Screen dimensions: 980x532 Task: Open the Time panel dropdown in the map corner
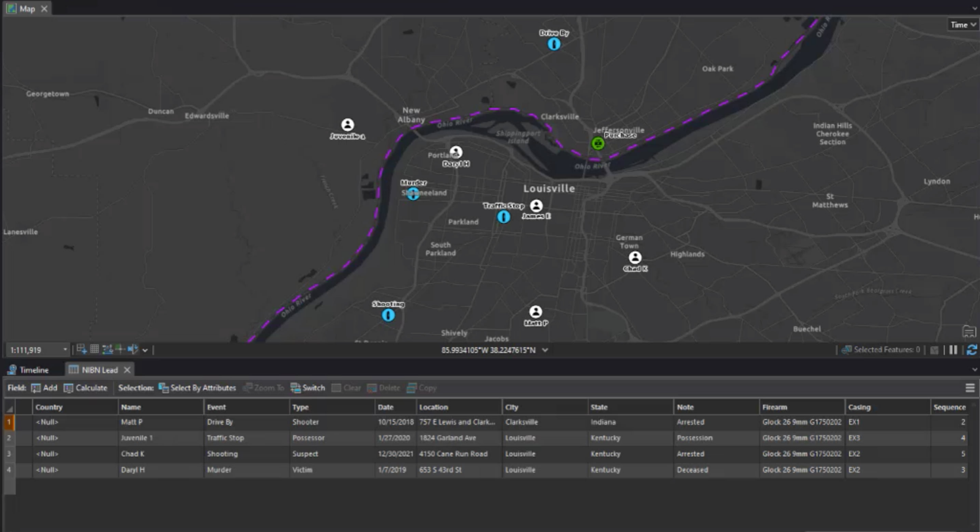click(962, 25)
